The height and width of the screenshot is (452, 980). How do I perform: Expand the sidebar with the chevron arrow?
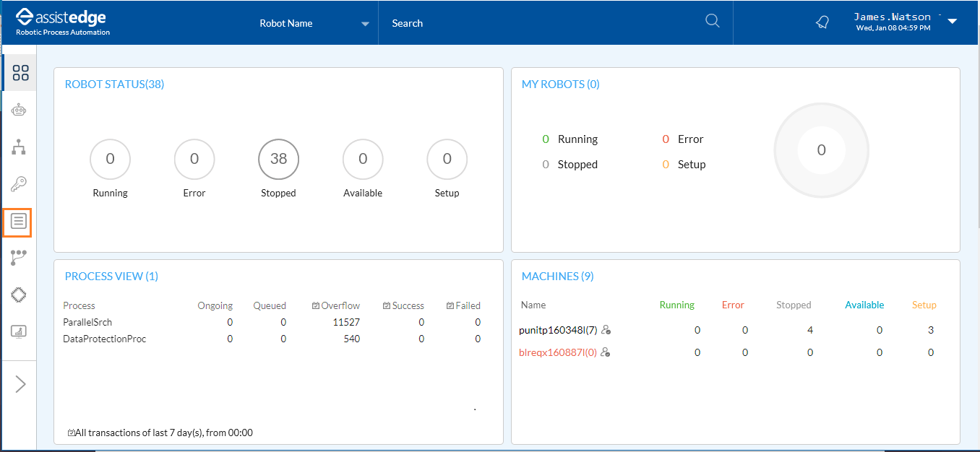20,384
